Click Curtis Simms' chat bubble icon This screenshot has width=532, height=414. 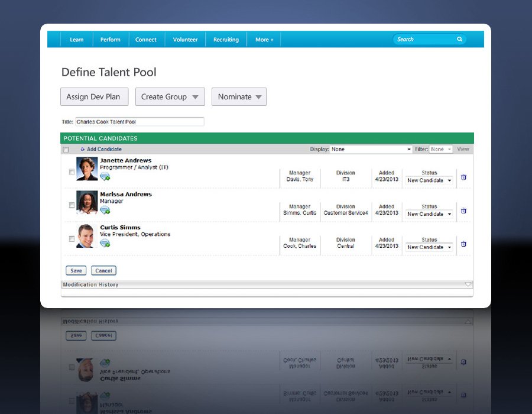tap(105, 243)
